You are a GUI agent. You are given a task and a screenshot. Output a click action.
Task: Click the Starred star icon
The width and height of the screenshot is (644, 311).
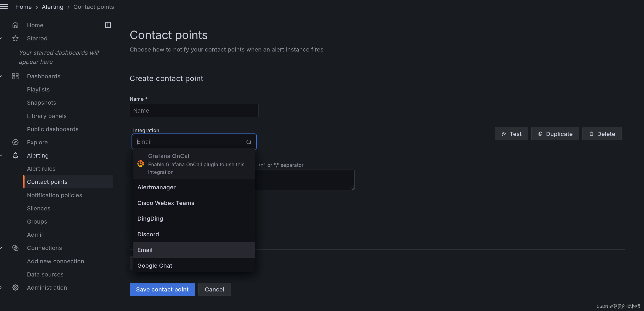[15, 38]
